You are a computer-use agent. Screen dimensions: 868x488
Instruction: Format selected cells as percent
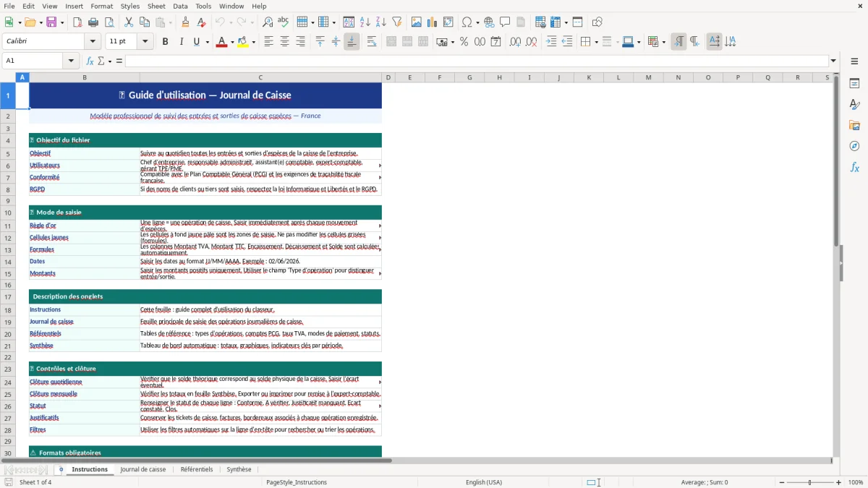pos(464,42)
